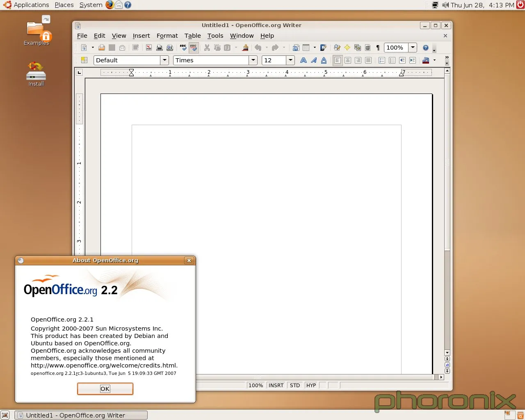525x420 pixels.
Task: Open the Places panel menu
Action: coord(64,5)
